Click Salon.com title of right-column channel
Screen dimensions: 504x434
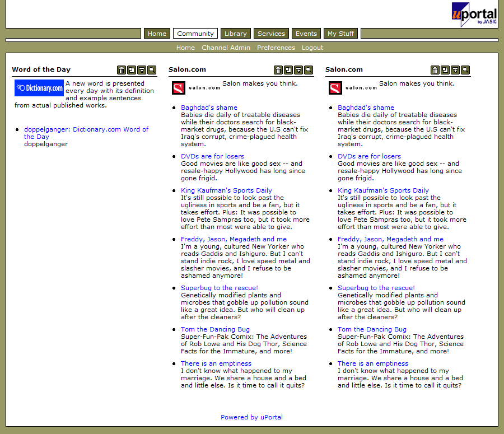coord(344,69)
